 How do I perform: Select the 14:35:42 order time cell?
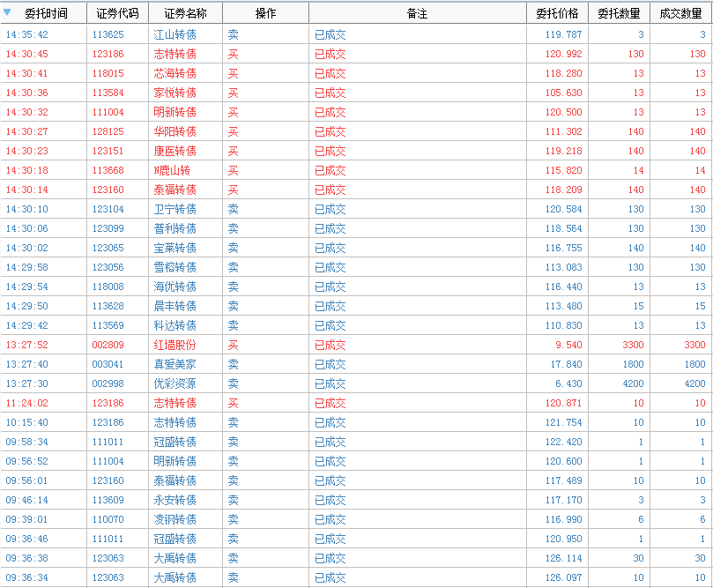(x=26, y=34)
